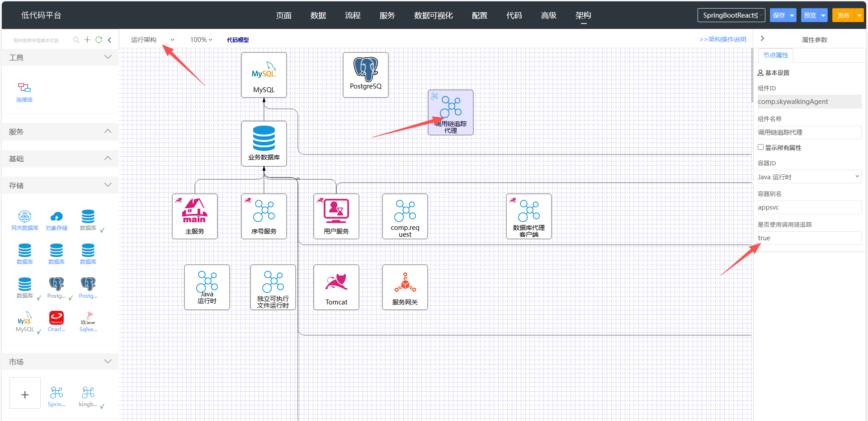This screenshot has width=868, height=421.
Task: Enable the 显示所有属性 checkbox
Action: (x=761, y=147)
